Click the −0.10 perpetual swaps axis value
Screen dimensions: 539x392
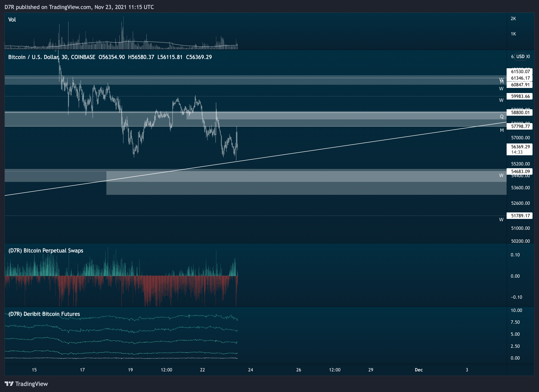coord(516,297)
